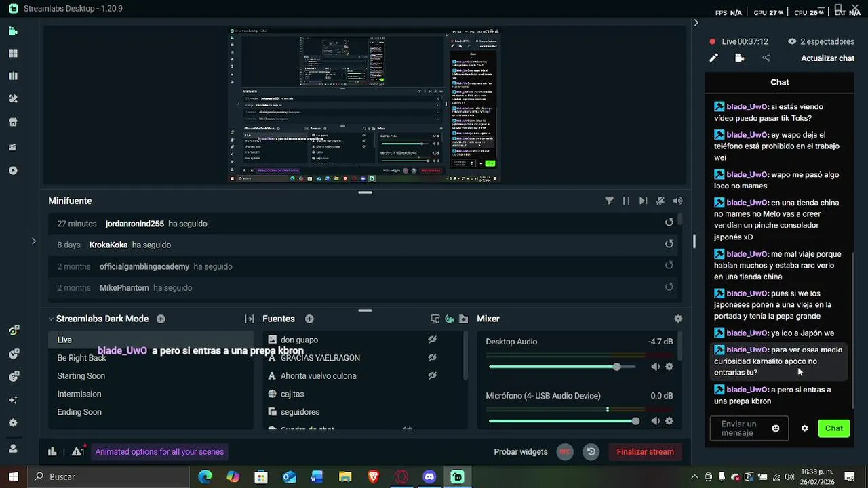The width and height of the screenshot is (868, 488).
Task: Open the App Store icon in sidebar
Action: click(13, 123)
